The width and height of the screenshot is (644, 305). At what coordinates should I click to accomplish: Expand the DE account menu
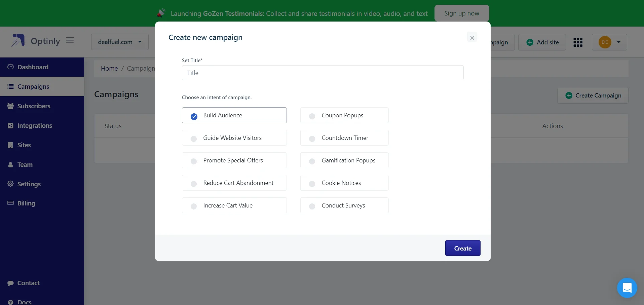[x=609, y=42]
